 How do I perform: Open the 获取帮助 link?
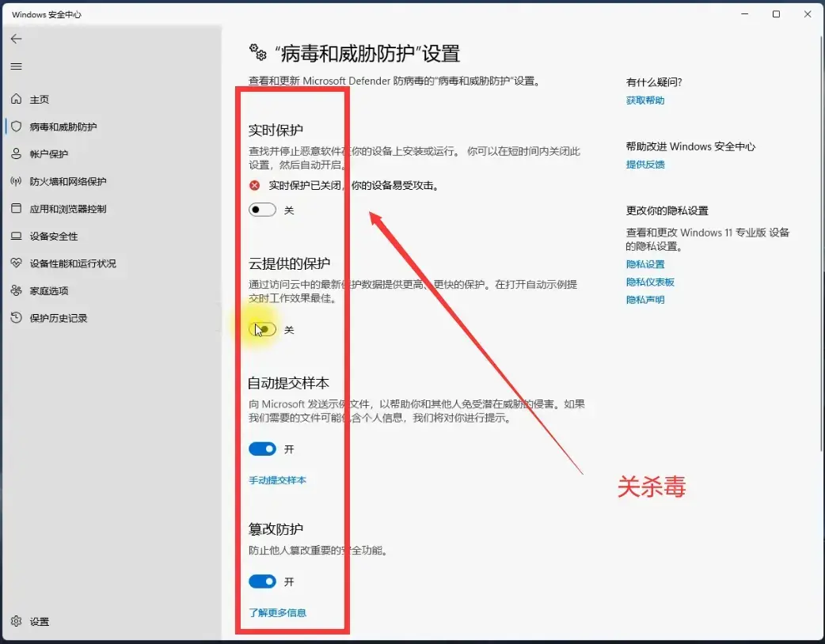[x=645, y=100]
